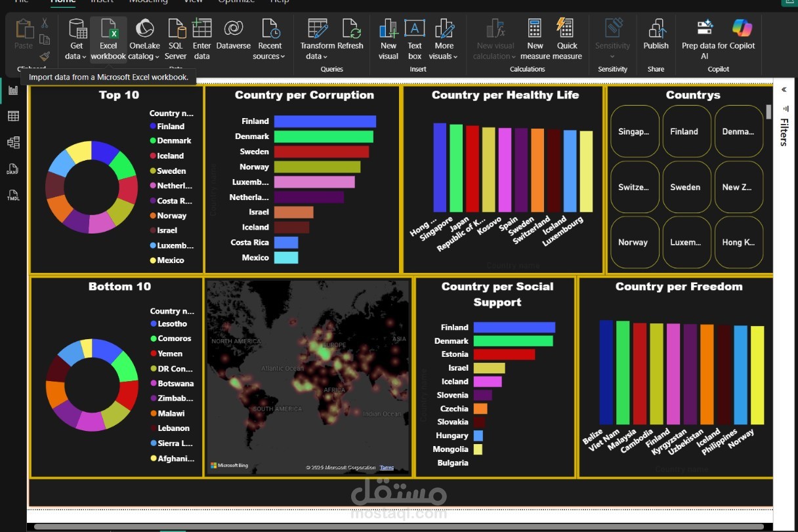Image resolution: width=798 pixels, height=532 pixels.
Task: Toggle Finland in the Countrys slicer
Action: point(686,131)
